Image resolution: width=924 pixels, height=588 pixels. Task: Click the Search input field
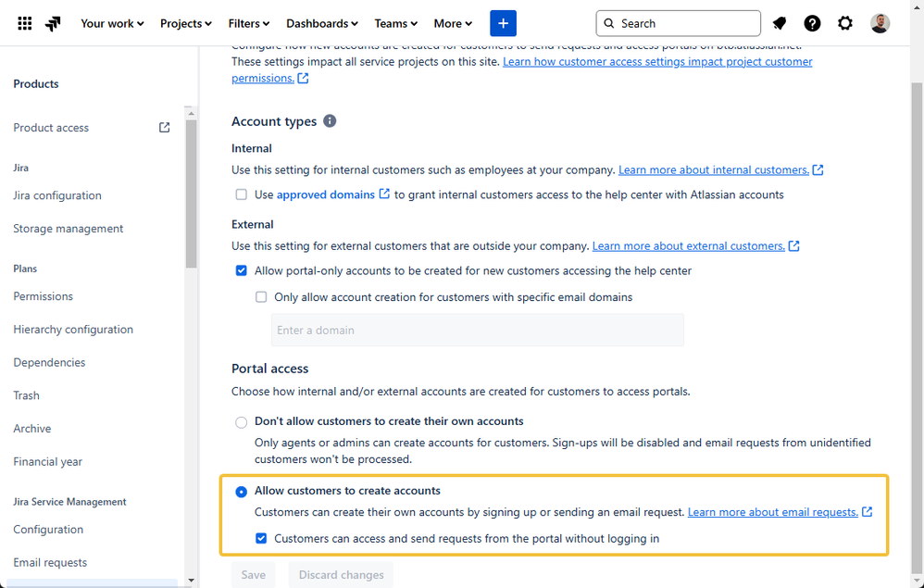679,23
